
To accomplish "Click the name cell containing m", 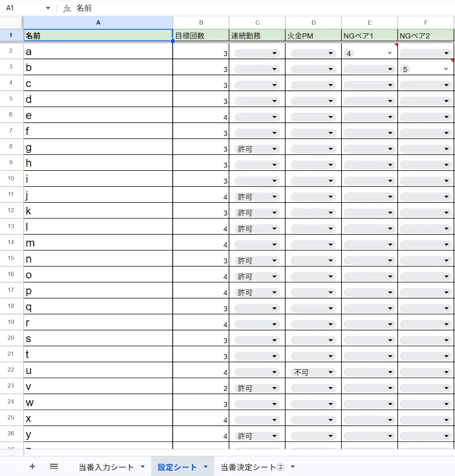I will [x=98, y=243].
